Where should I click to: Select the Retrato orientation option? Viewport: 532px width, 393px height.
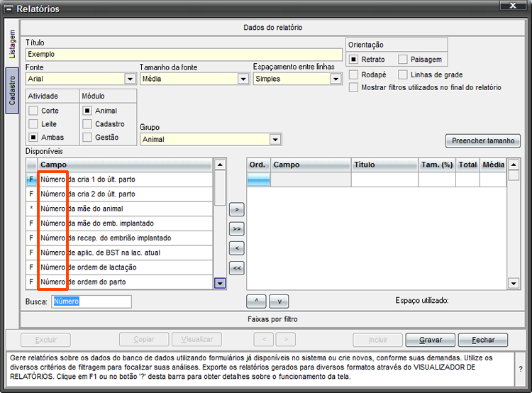(x=353, y=60)
